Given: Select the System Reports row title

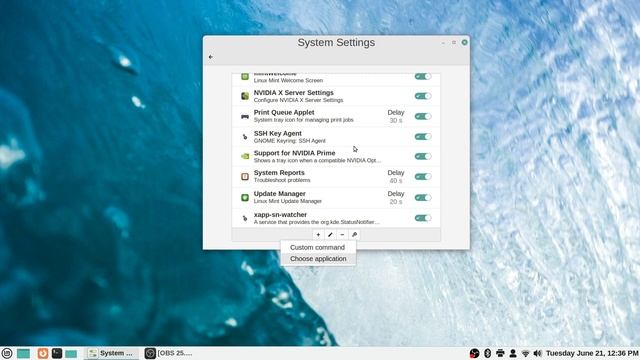Looking at the screenshot, I should pos(279,173).
